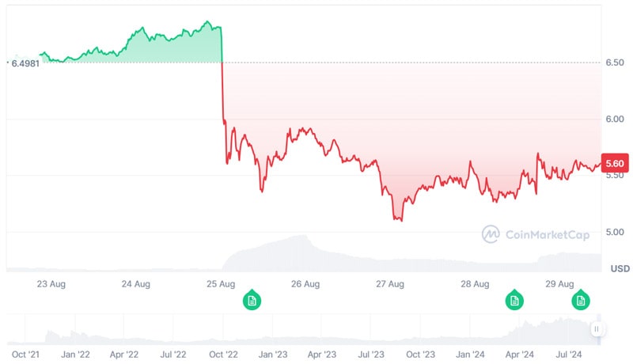Image resolution: width=633 pixels, height=364 pixels.
Task: Click the CoinMarketCap logo icon watermark
Action: coord(491,233)
